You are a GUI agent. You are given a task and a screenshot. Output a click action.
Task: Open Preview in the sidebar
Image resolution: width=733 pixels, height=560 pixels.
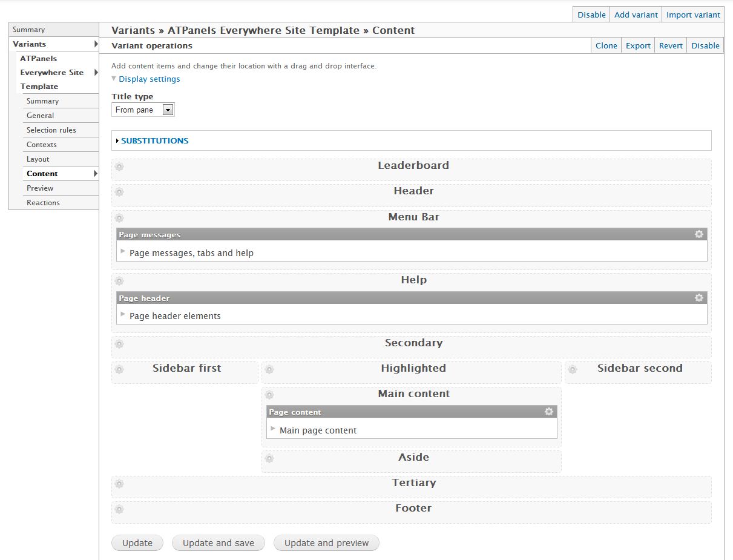tap(61, 188)
